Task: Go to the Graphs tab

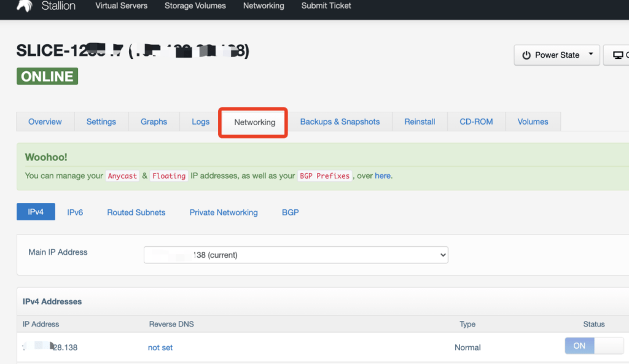Action: [x=154, y=122]
